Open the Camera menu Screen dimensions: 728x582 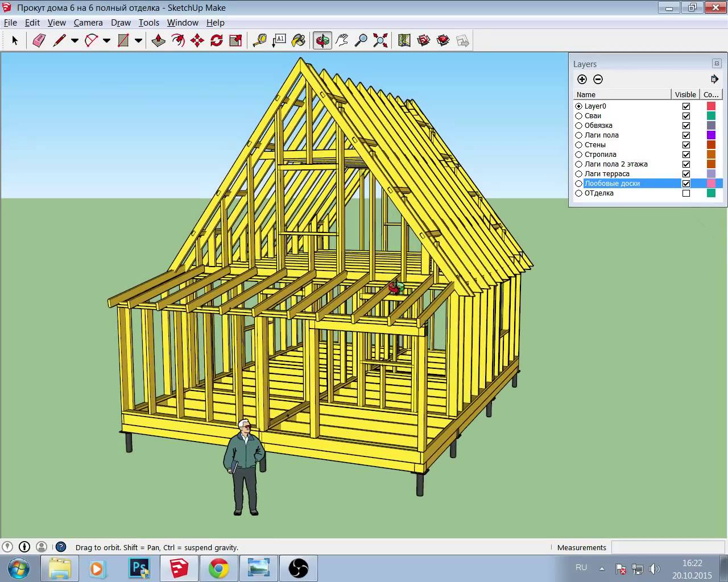click(88, 23)
